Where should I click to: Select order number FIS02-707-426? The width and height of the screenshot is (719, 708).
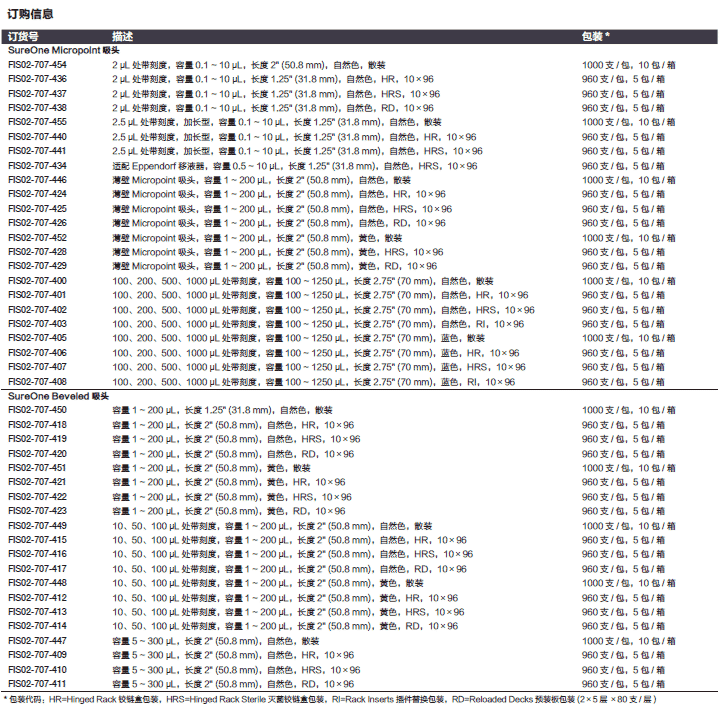37,223
